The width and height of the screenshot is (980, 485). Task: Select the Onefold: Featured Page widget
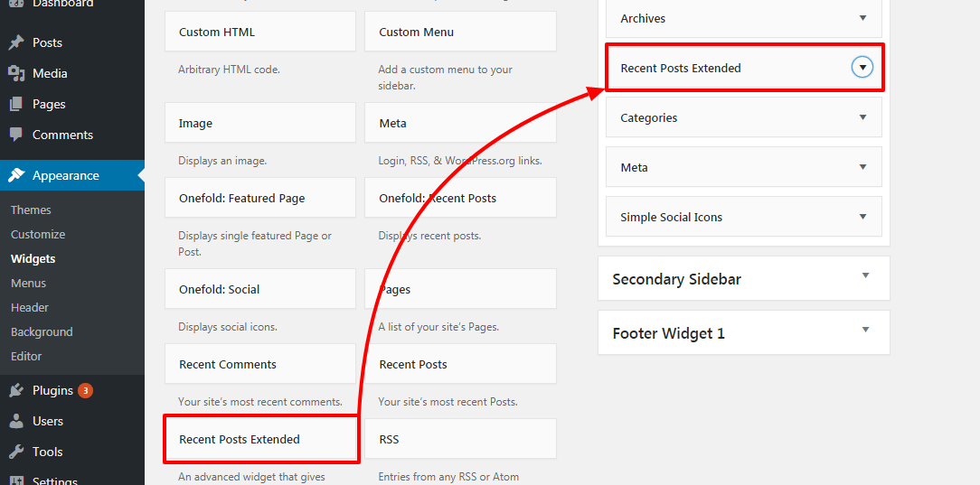click(260, 198)
